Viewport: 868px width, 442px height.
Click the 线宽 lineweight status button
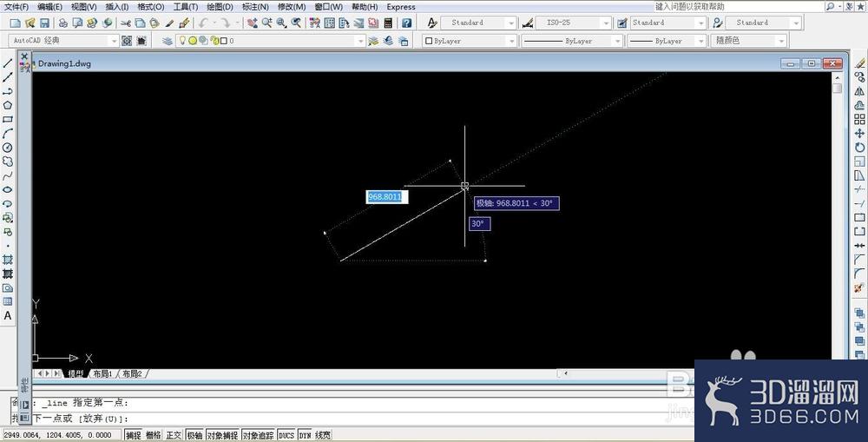click(323, 435)
